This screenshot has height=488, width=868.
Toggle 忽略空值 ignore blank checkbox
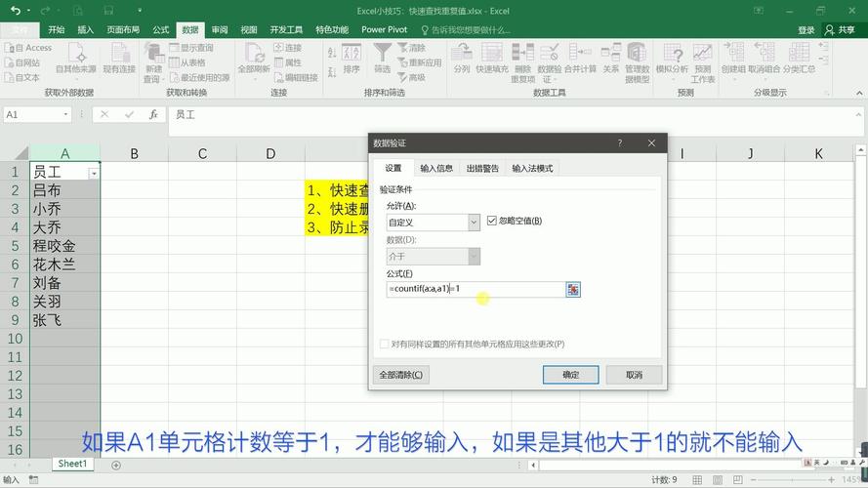(491, 221)
